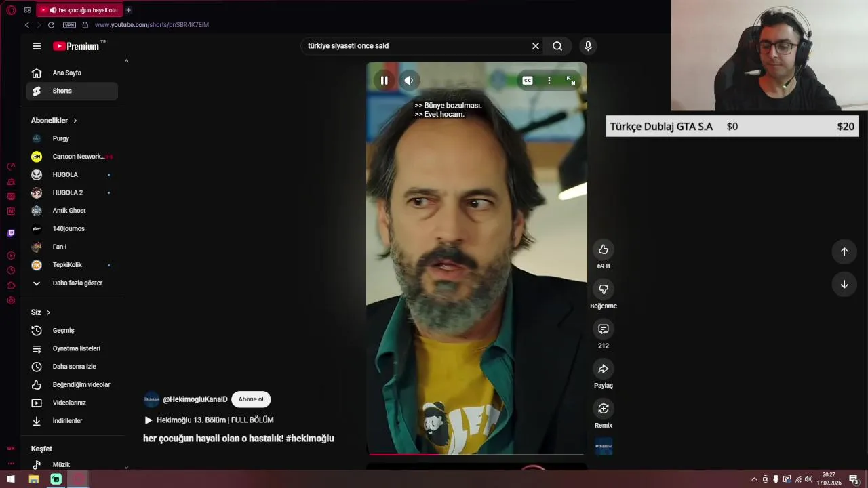Open Twitch in the Opera sidebar

(11, 233)
